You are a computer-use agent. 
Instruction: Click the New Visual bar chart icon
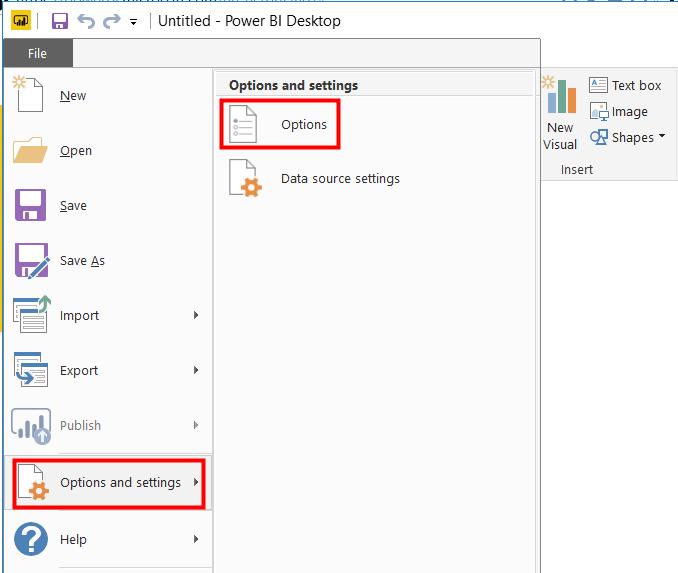tap(561, 95)
